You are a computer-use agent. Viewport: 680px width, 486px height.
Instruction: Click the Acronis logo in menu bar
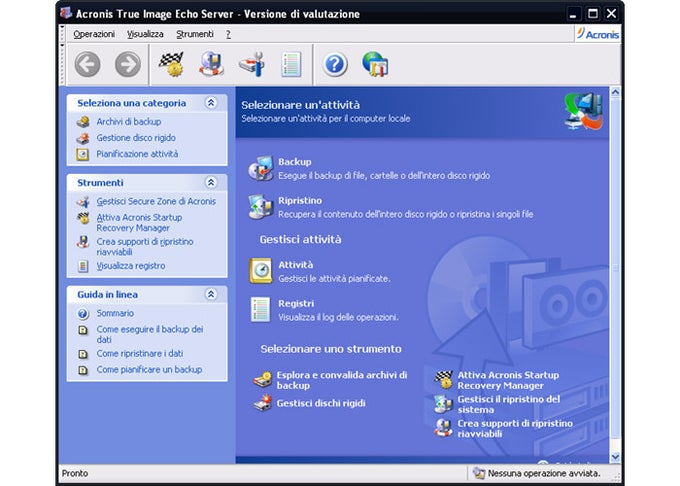tap(598, 34)
